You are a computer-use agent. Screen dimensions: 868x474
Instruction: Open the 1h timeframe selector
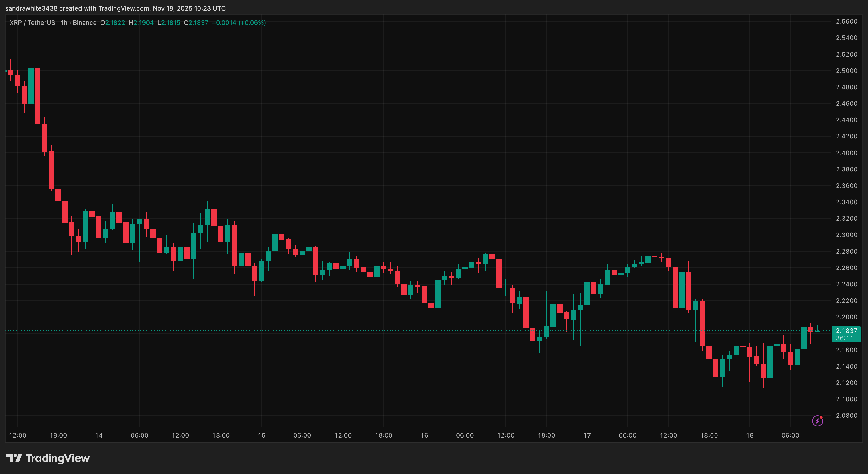63,22
